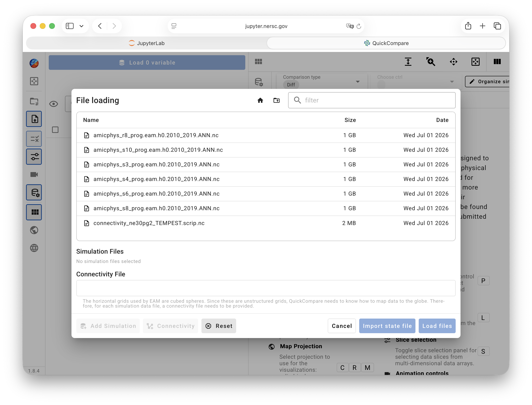The width and height of the screenshot is (532, 405).
Task: Click the wireframe globe icon in sidebar
Action: 34,248
